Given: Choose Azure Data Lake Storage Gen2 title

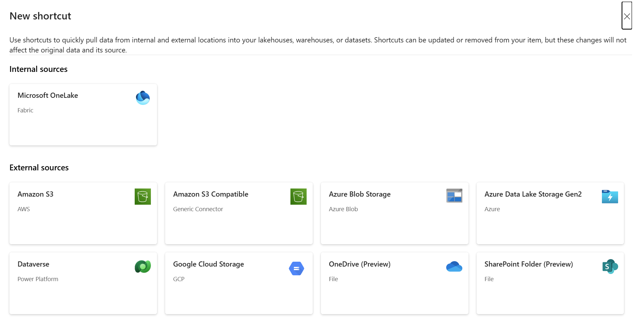Looking at the screenshot, I should [533, 194].
